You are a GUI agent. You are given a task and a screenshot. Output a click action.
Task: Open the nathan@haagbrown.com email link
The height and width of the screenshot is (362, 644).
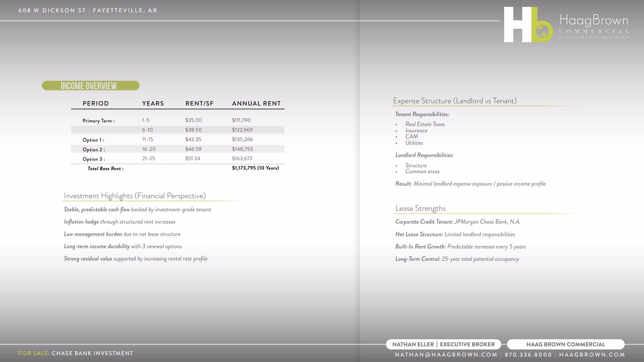pyautogui.click(x=446, y=355)
